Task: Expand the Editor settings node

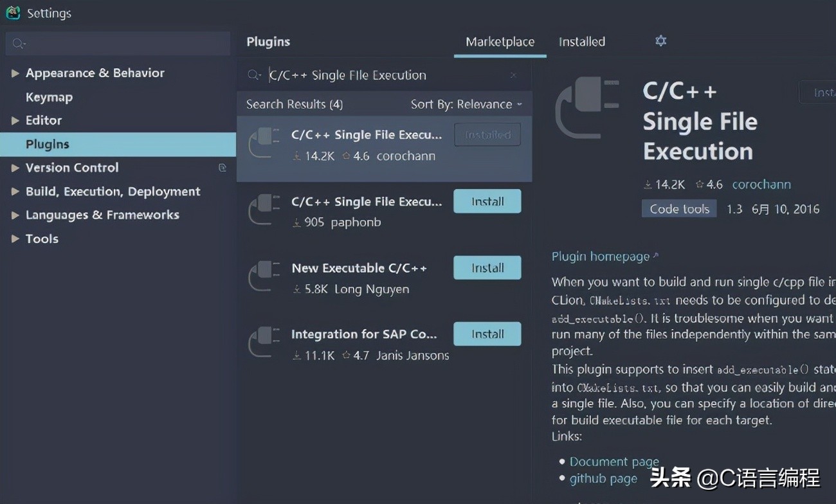Action: 15,120
